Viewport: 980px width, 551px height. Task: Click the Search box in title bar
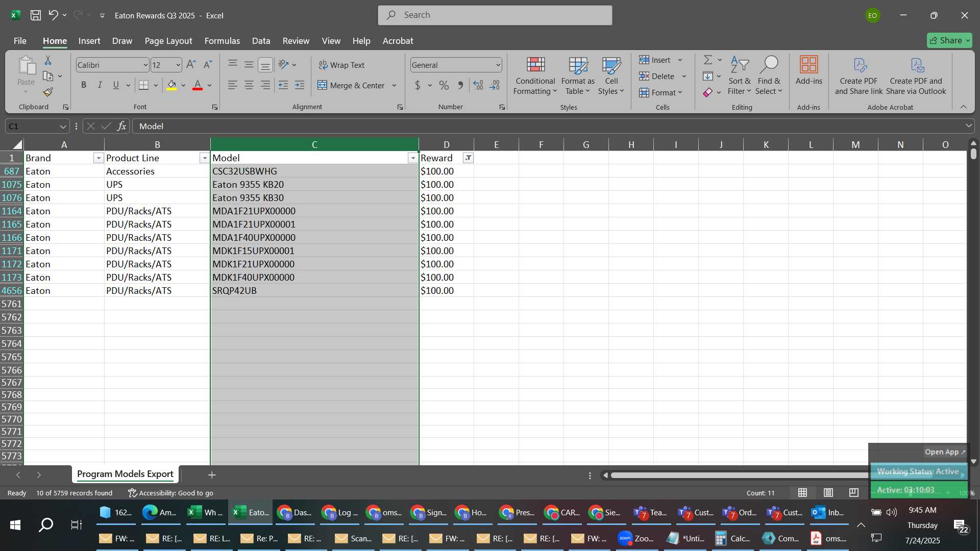(495, 15)
